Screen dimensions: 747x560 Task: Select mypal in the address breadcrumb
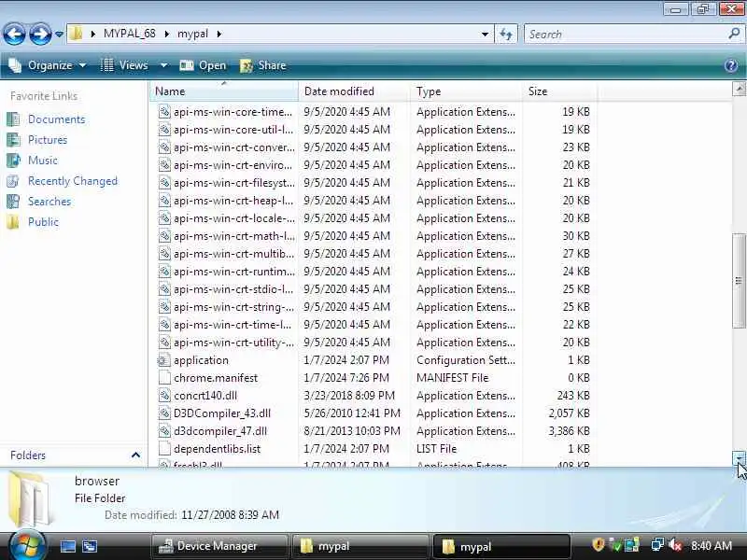pyautogui.click(x=192, y=34)
